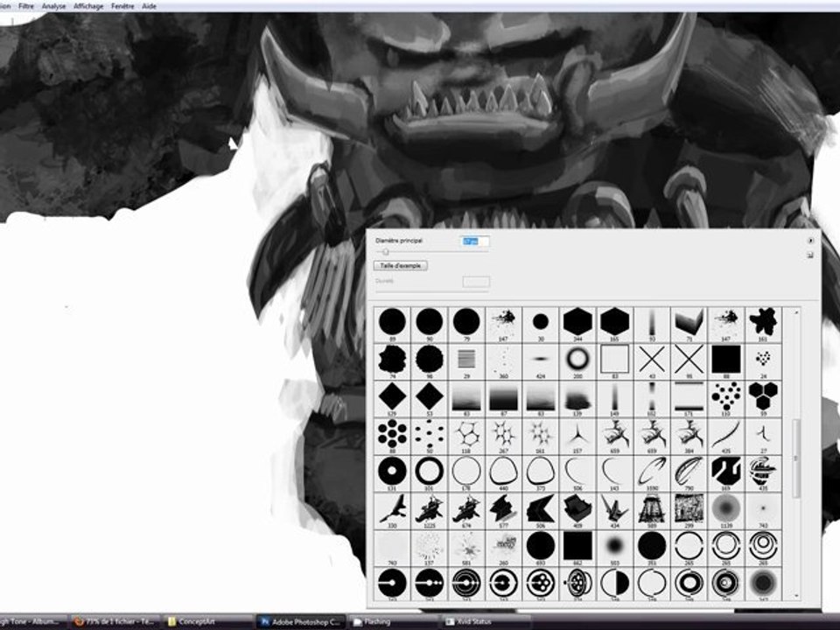The height and width of the screenshot is (630, 840).
Task: Open Adobe Photoshop in the taskbar
Action: (x=300, y=622)
